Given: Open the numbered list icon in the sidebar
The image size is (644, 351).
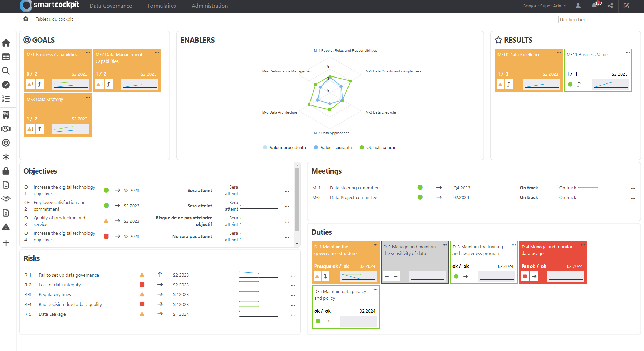Looking at the screenshot, I should point(6,99).
